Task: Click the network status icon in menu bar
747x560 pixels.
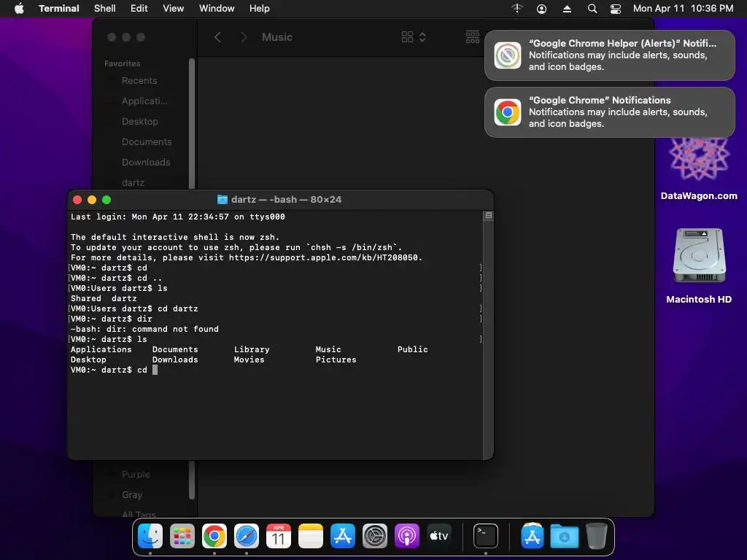Action: [517, 9]
